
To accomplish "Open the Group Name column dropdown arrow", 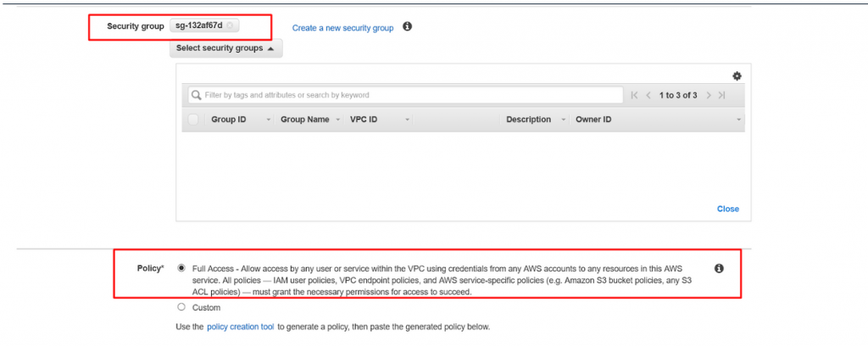I will pyautogui.click(x=337, y=120).
